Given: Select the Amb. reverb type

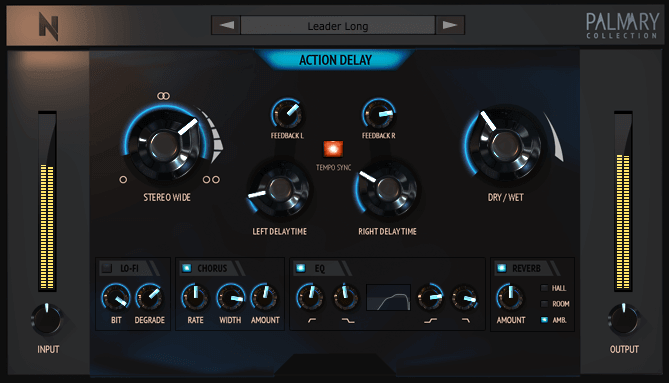Looking at the screenshot, I should [544, 319].
